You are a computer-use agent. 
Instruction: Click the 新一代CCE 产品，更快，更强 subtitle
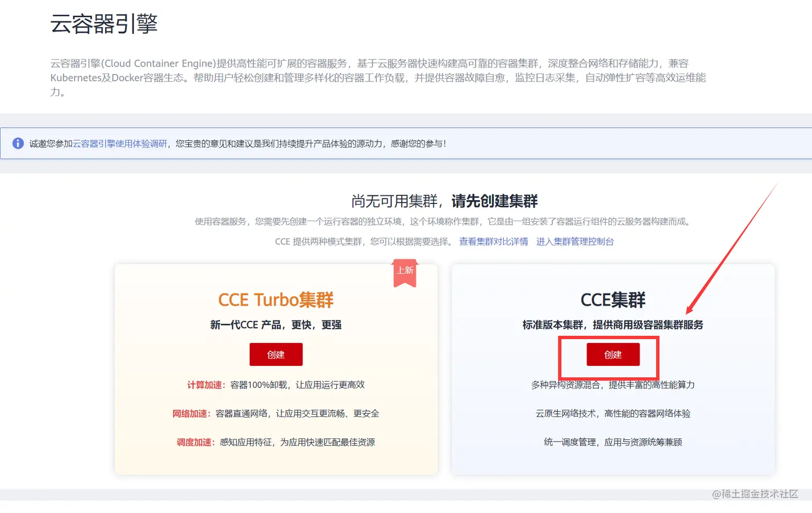276,325
